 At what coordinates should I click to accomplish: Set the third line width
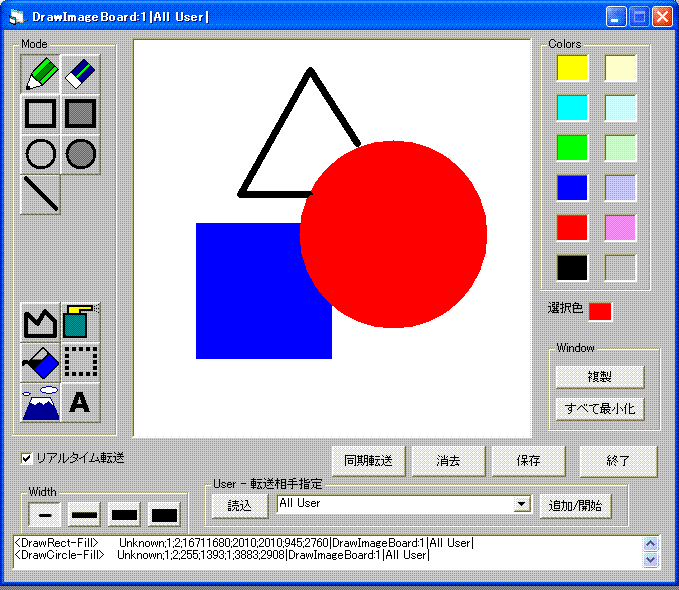pyautogui.click(x=124, y=515)
